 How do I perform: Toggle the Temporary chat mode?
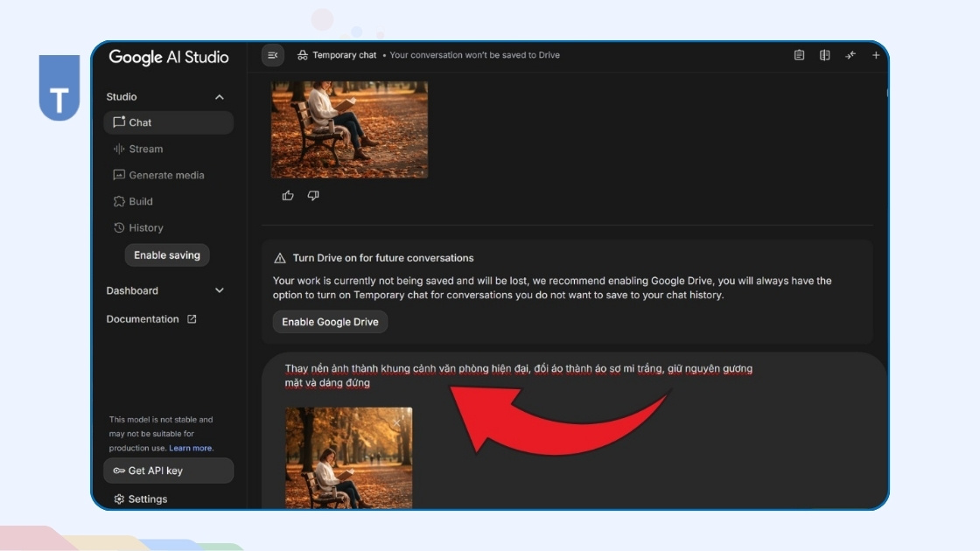pyautogui.click(x=337, y=55)
